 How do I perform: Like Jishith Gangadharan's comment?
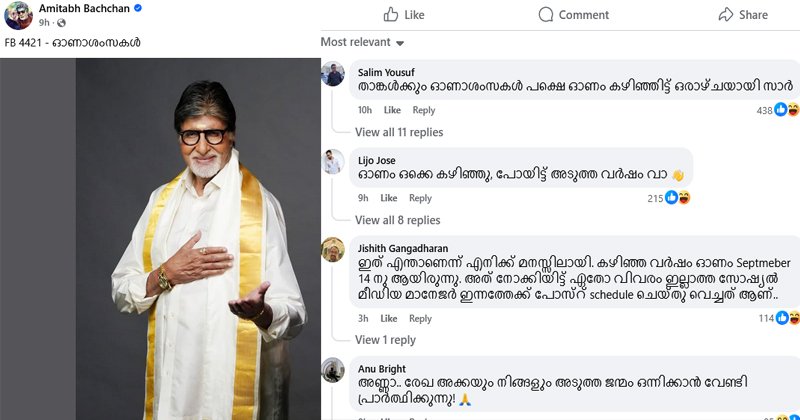click(392, 318)
